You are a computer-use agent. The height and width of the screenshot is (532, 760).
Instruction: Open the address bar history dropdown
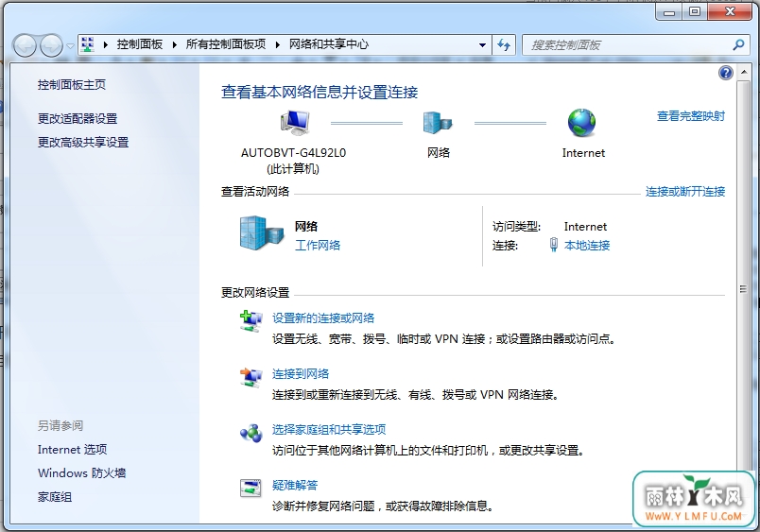[482, 45]
